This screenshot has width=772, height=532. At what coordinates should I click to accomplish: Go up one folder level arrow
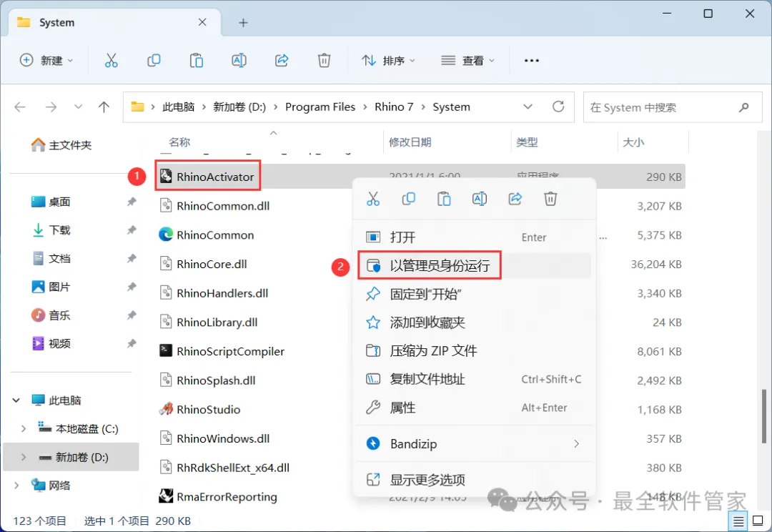pos(104,107)
